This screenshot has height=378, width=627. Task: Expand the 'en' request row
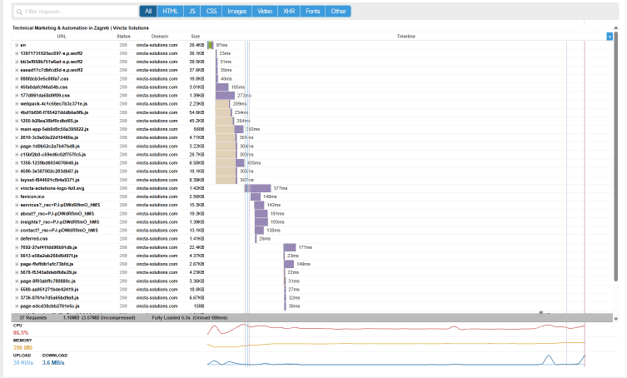(x=17, y=45)
